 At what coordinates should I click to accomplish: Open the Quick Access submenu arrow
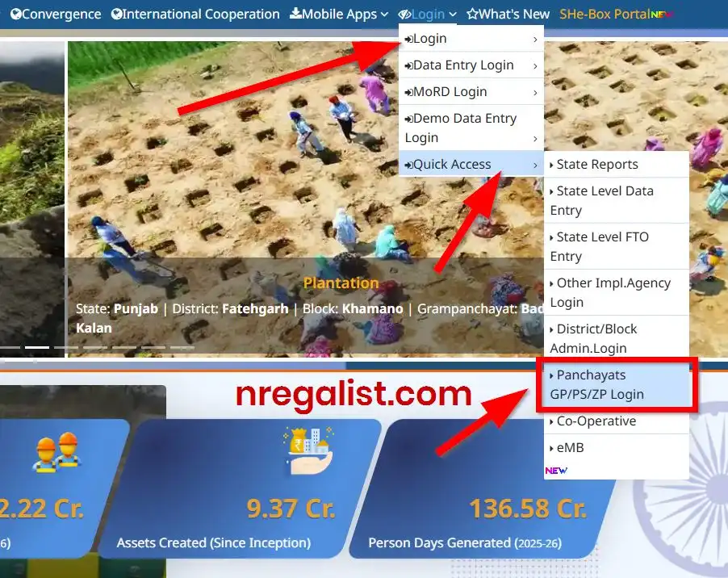(537, 164)
